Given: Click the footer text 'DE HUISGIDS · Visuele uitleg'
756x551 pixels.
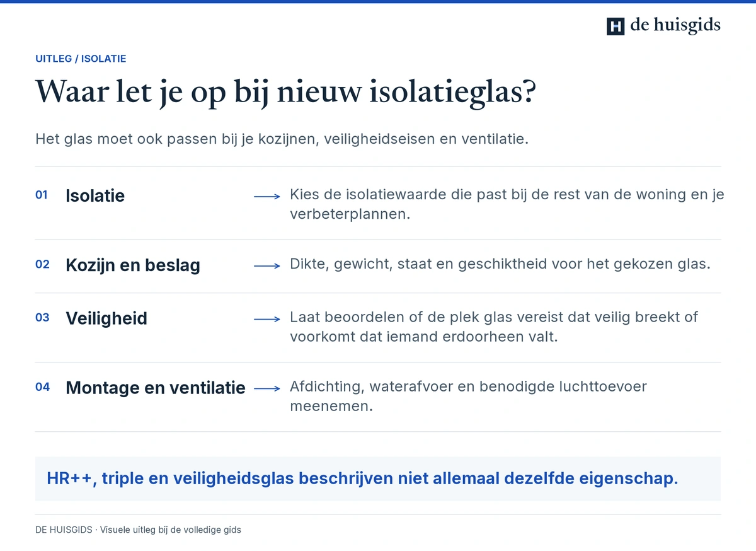Looking at the screenshot, I should (x=138, y=530).
